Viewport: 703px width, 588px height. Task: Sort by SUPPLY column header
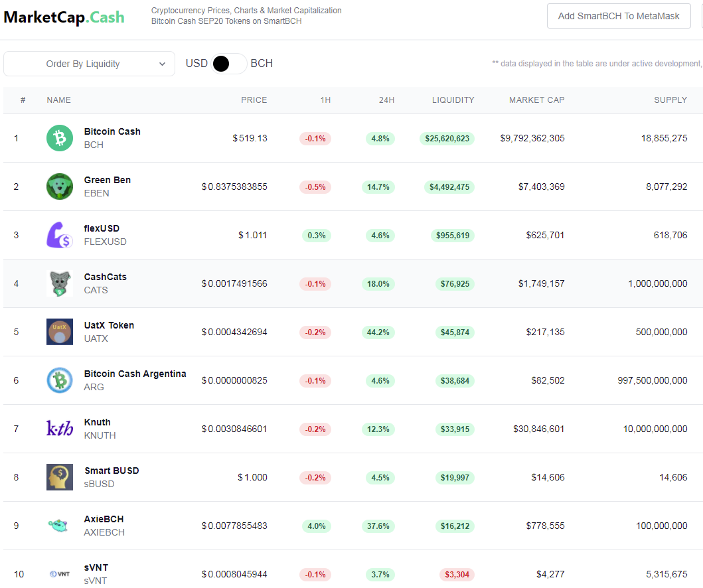pyautogui.click(x=670, y=100)
